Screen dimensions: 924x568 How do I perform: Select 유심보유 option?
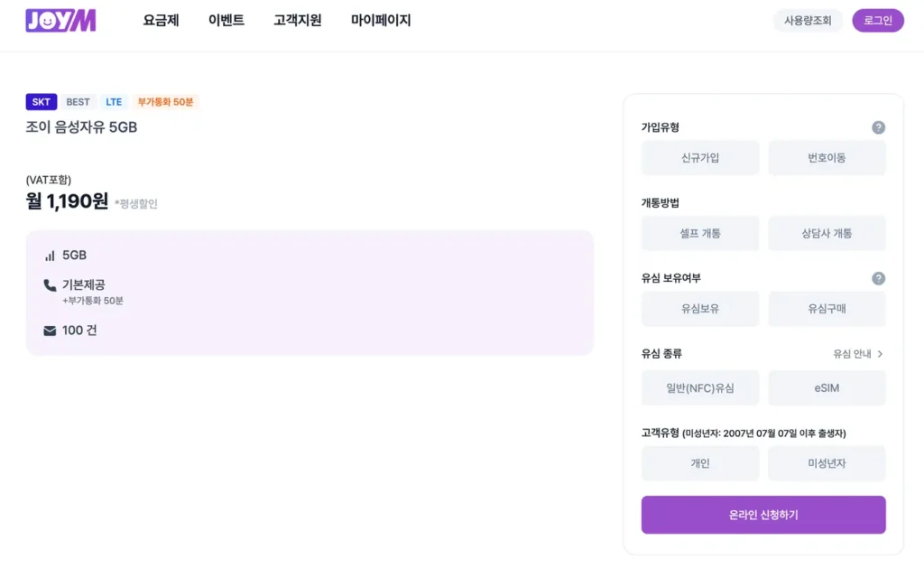(x=700, y=309)
